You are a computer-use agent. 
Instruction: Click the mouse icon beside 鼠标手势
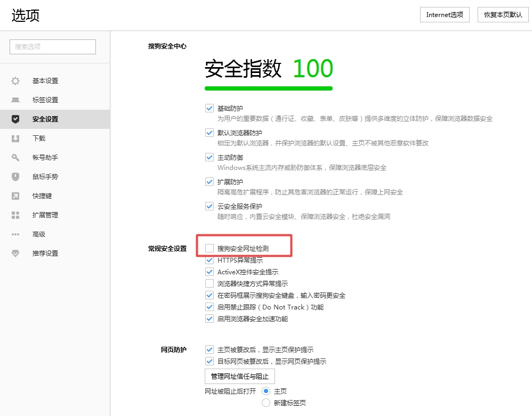15,177
